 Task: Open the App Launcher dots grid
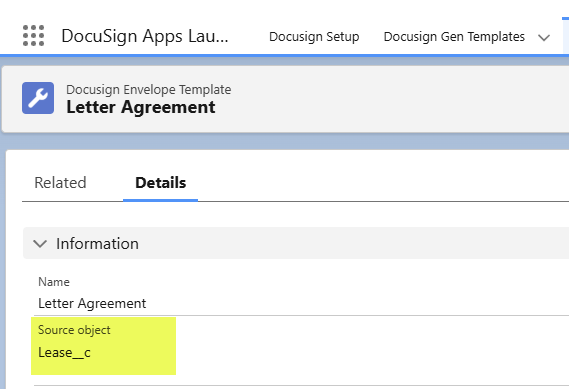pyautogui.click(x=33, y=36)
